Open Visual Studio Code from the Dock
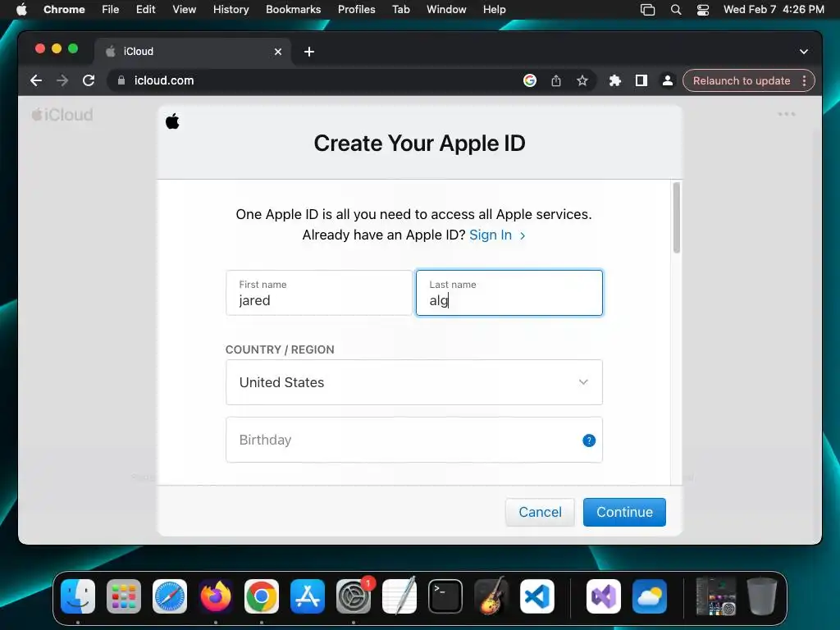The image size is (840, 630). [537, 596]
